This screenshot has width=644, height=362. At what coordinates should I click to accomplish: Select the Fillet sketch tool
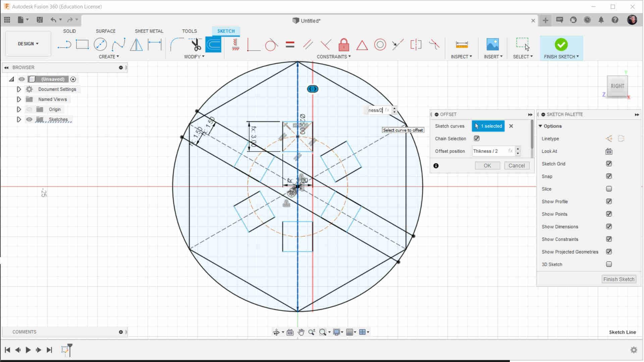tap(176, 44)
